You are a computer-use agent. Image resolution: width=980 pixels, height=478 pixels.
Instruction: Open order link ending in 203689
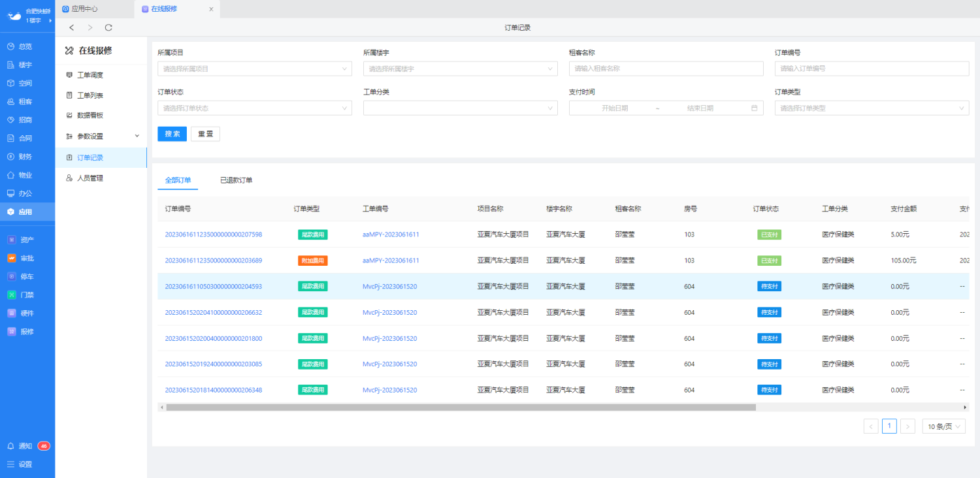click(213, 261)
